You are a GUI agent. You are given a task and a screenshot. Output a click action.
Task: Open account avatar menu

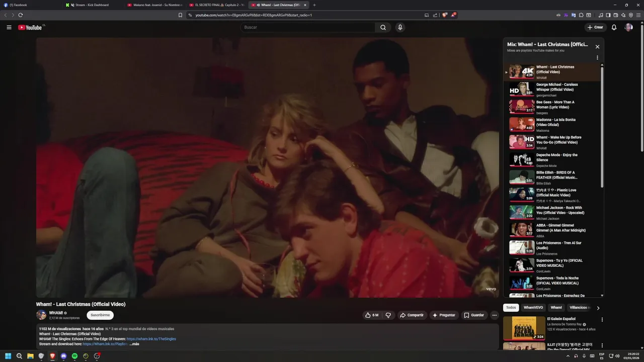pos(628,27)
